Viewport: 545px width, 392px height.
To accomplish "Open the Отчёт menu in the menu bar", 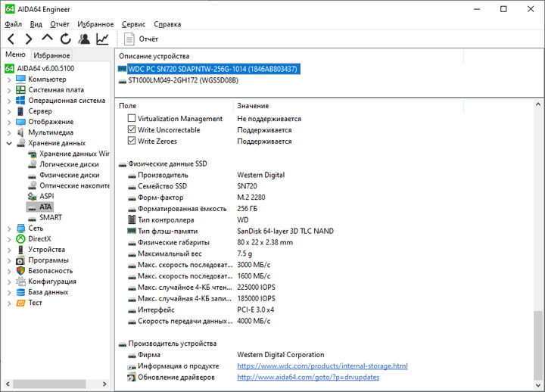I will pos(60,24).
